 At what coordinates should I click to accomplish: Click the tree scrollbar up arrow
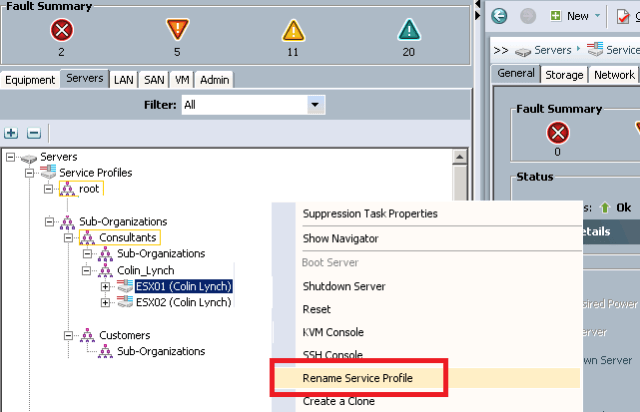tap(460, 156)
